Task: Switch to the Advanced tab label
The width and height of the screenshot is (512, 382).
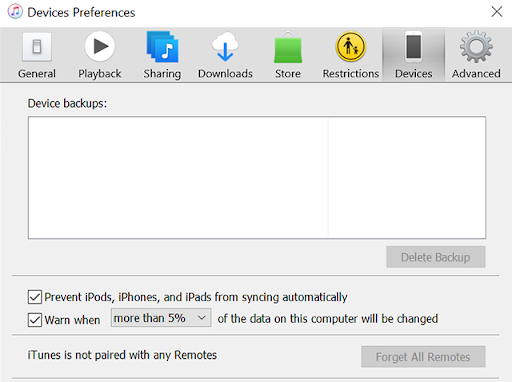Action: pos(476,73)
